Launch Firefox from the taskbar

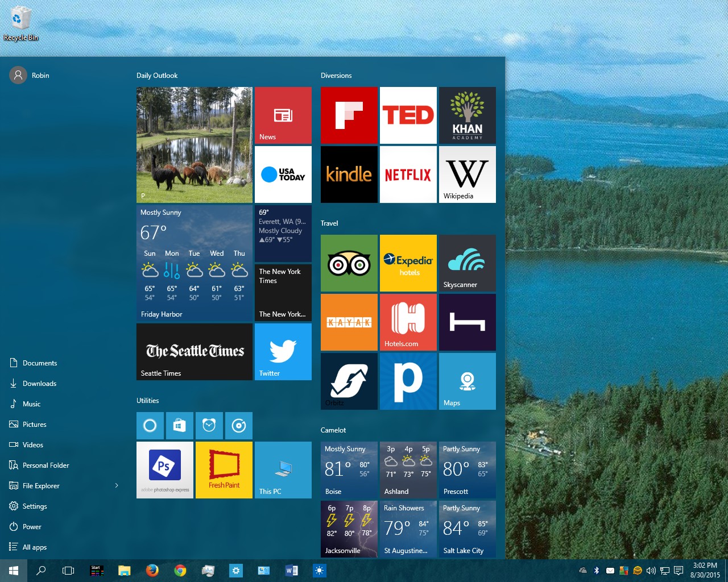[152, 571]
